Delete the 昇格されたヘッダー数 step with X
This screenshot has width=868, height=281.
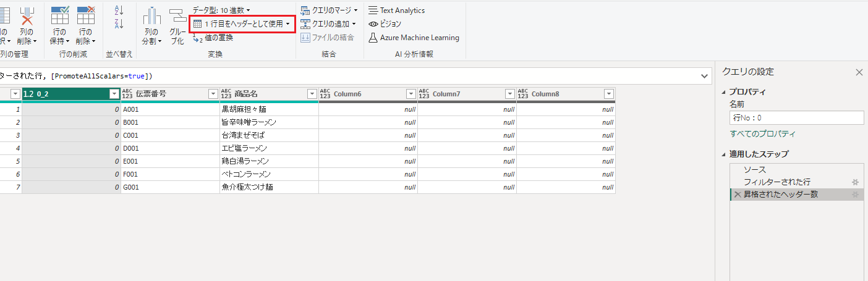[x=737, y=195]
